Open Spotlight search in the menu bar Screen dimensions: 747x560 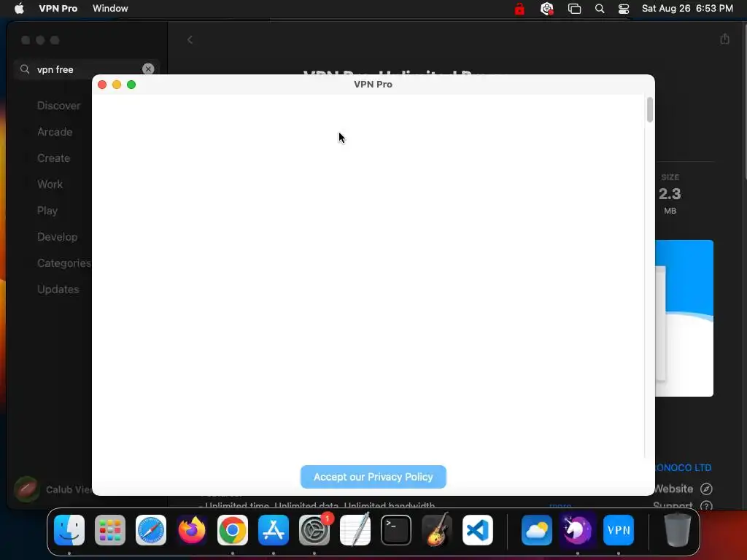coord(600,9)
